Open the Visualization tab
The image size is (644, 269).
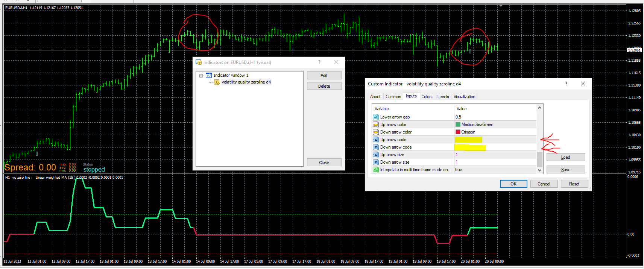click(x=464, y=97)
